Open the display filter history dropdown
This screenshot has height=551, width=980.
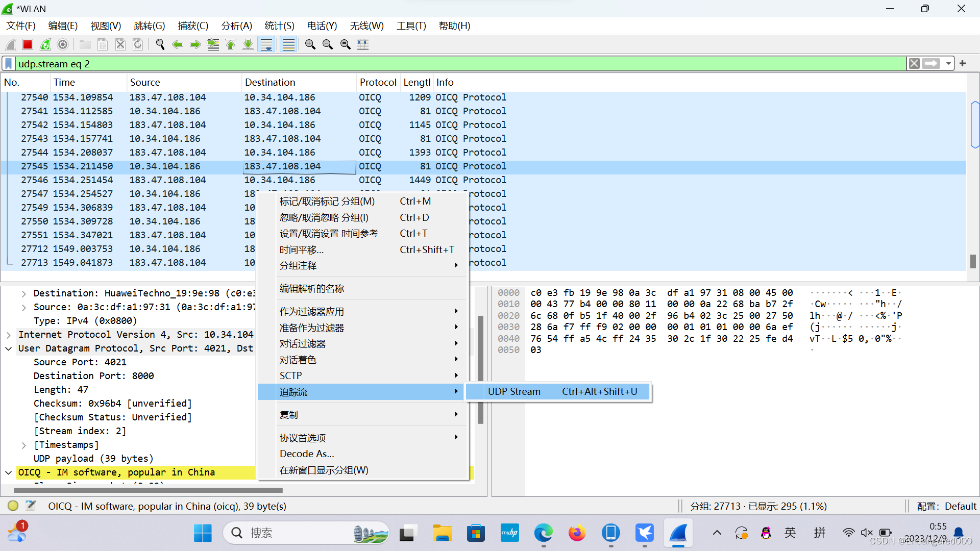(948, 64)
